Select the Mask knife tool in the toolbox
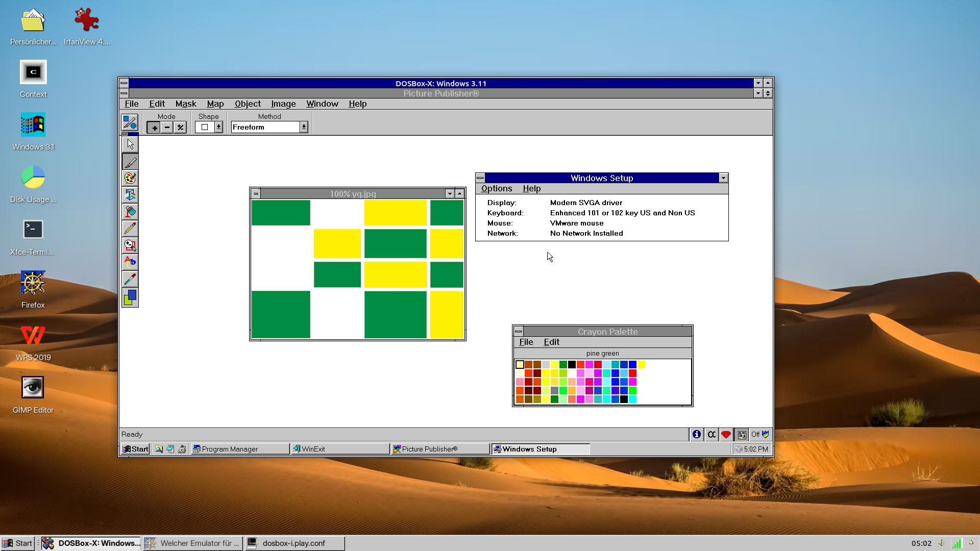The width and height of the screenshot is (980, 551). pos(130,161)
